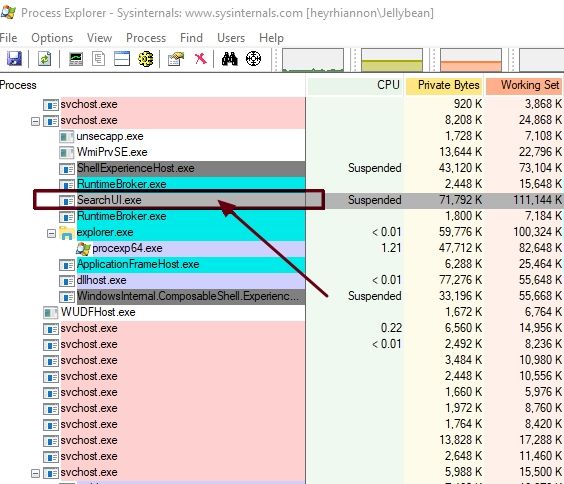The width and height of the screenshot is (564, 484).
Task: Click the gear-shaped DLL/handles view icon
Action: [x=146, y=59]
